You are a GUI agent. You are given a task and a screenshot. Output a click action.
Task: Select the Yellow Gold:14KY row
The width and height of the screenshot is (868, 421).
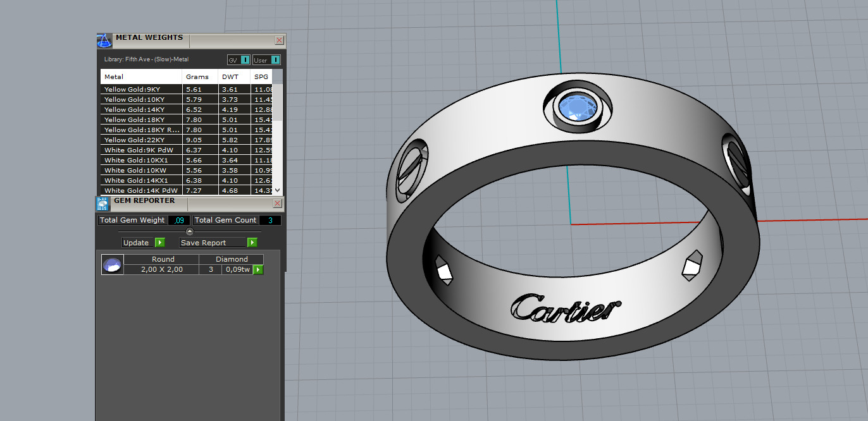coord(186,109)
